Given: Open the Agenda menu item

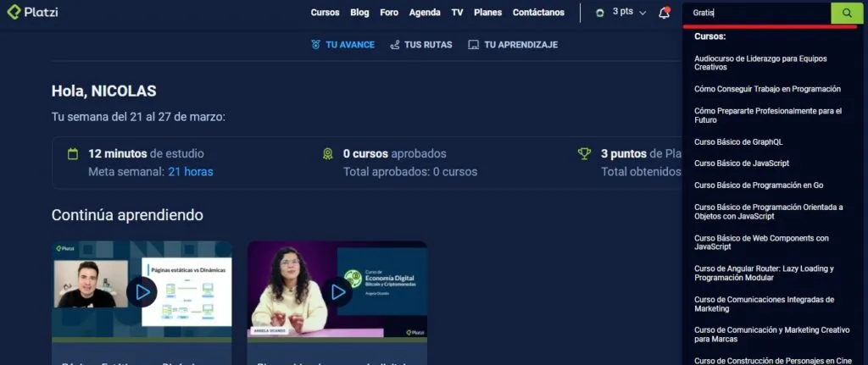Looking at the screenshot, I should [x=425, y=12].
